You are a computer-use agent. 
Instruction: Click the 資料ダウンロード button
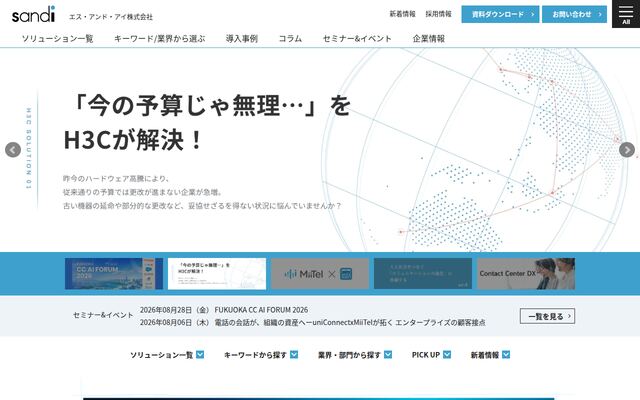[x=500, y=14]
